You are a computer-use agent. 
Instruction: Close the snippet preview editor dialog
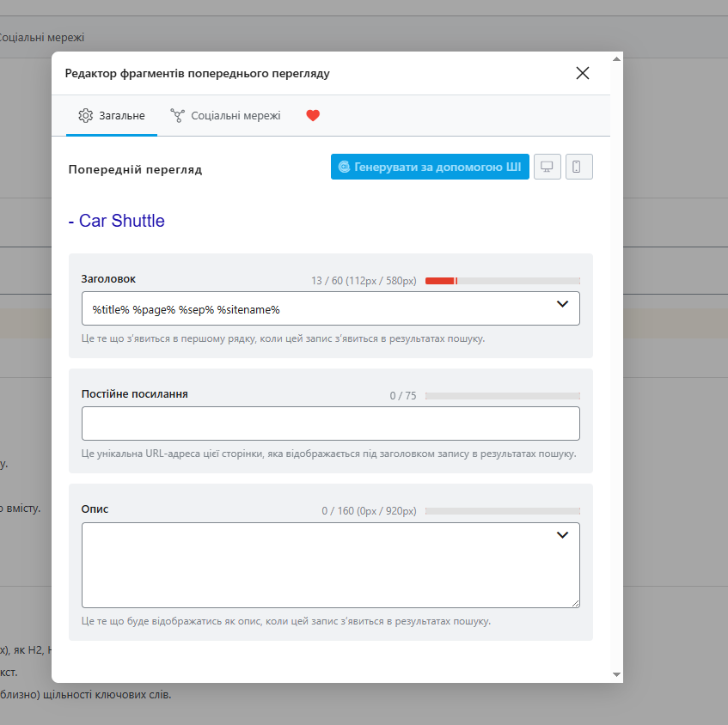(x=582, y=73)
